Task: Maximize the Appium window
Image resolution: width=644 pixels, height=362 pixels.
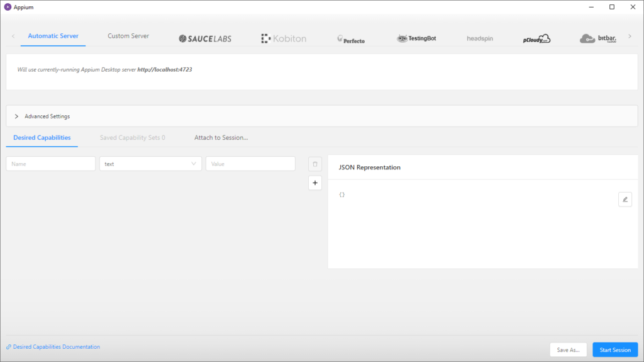Action: coord(612,7)
